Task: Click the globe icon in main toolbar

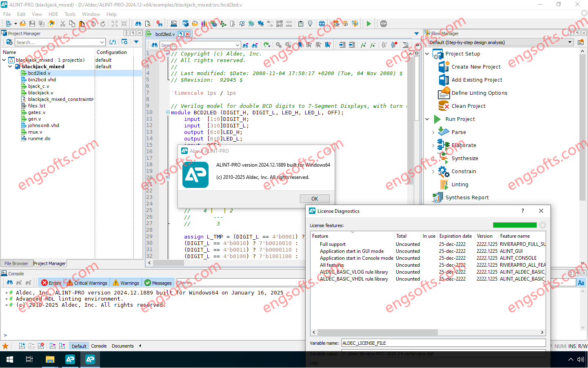Action: point(322,24)
